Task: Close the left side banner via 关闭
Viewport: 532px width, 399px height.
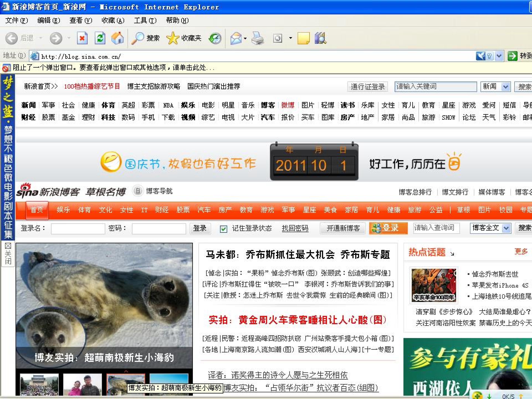Action: (8, 253)
